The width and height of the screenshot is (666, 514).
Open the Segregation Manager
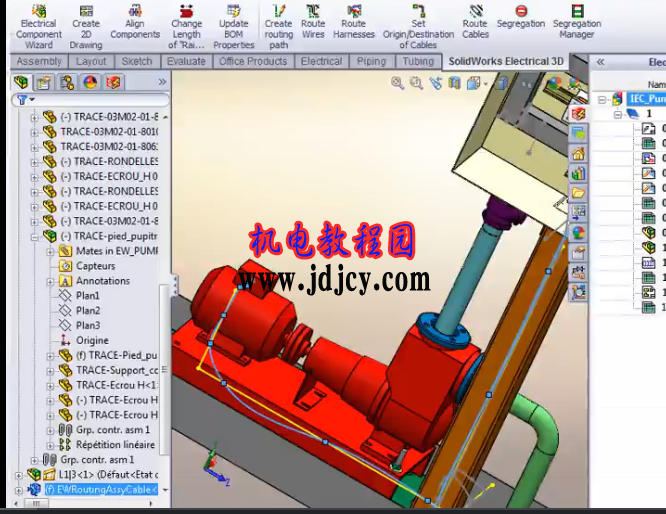(x=577, y=22)
